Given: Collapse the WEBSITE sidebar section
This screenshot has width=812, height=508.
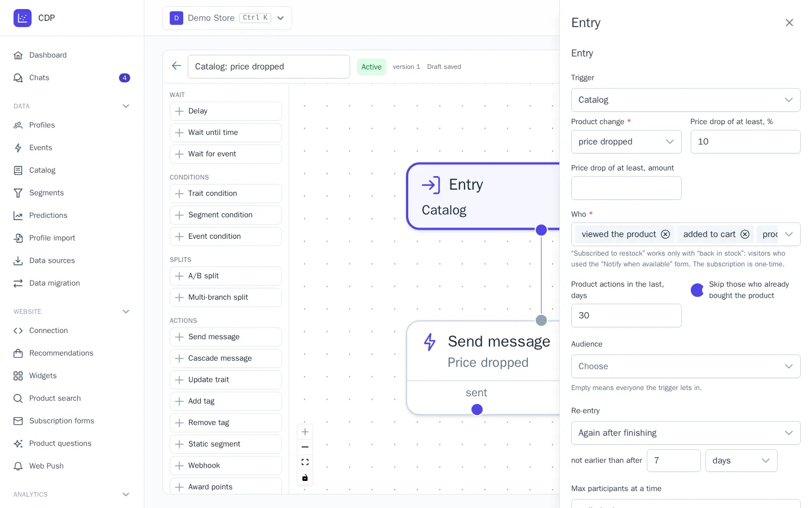Looking at the screenshot, I should pos(126,312).
